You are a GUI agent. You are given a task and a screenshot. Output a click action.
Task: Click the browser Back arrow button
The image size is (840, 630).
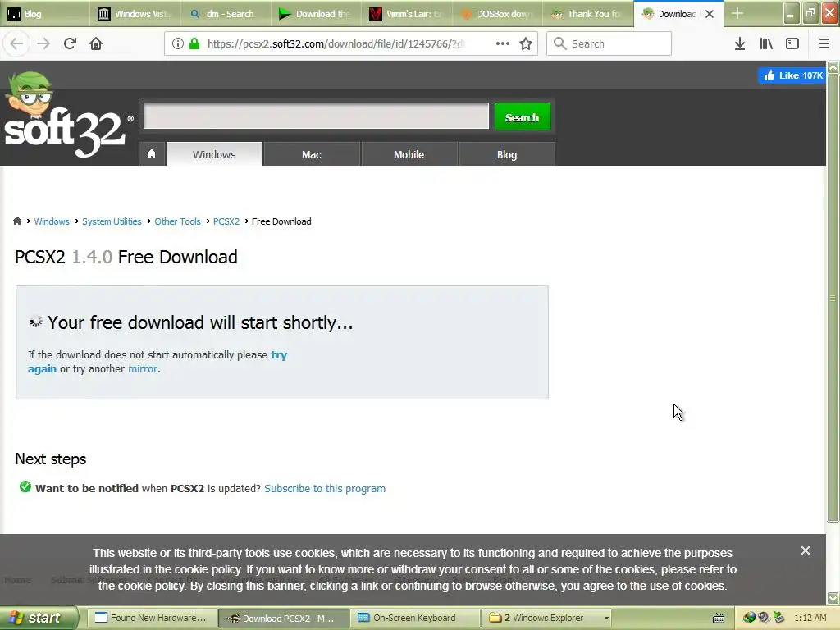pos(16,43)
